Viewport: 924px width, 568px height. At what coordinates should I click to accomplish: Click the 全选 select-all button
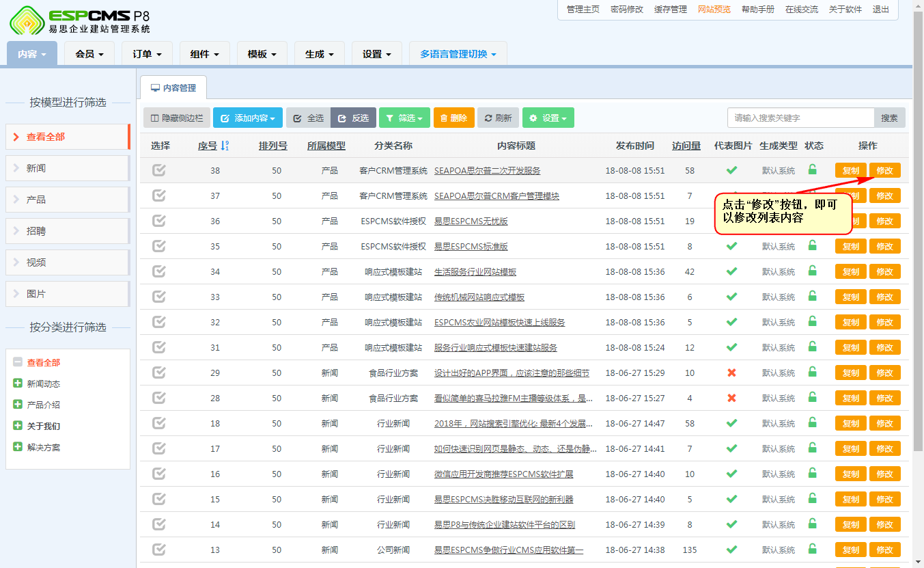pyautogui.click(x=308, y=118)
